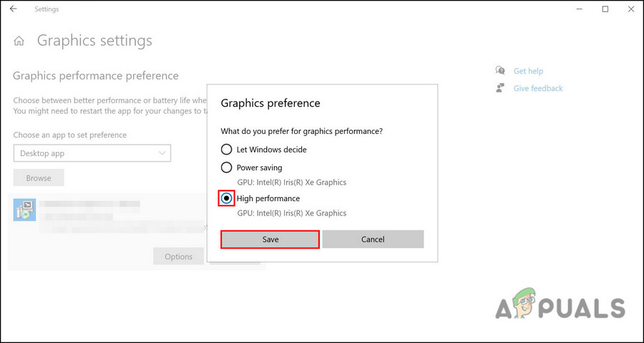The height and width of the screenshot is (343, 644).
Task: Click the Get help chat icon
Action: [500, 71]
